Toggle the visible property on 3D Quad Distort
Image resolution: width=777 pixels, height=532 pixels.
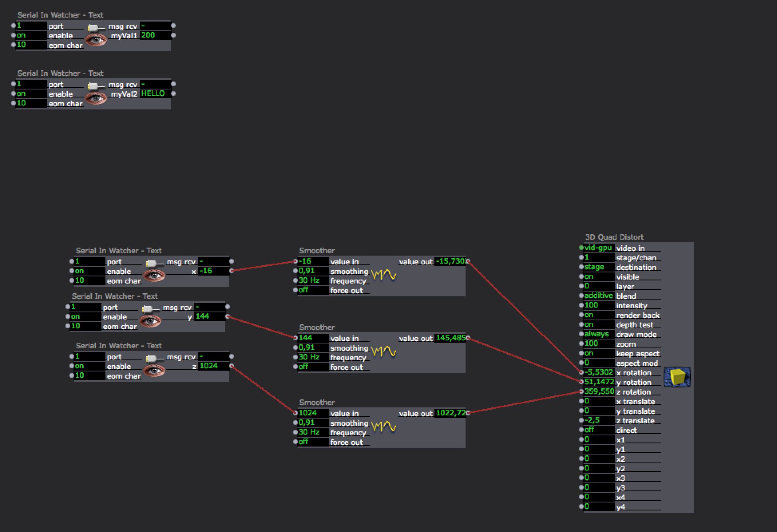(x=598, y=277)
